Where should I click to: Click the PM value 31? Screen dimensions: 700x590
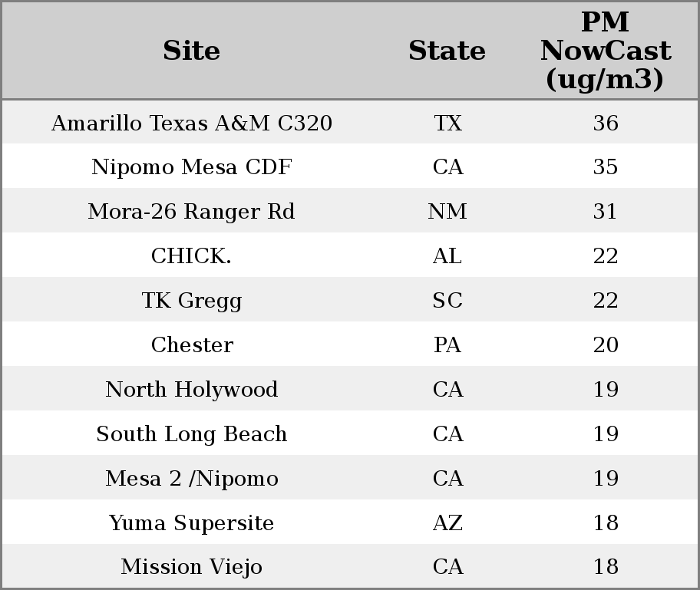point(606,212)
